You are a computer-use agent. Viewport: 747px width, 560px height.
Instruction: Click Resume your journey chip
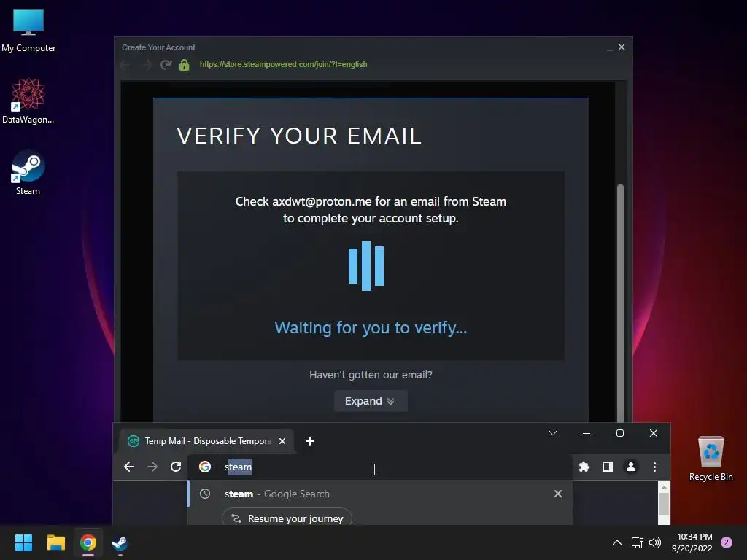(x=287, y=518)
